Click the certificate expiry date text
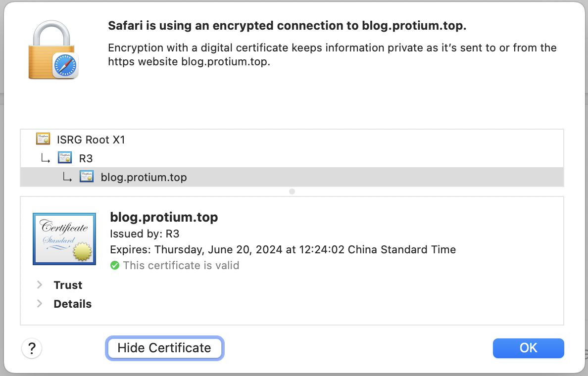Screen dimensions: 588x376 point(283,250)
